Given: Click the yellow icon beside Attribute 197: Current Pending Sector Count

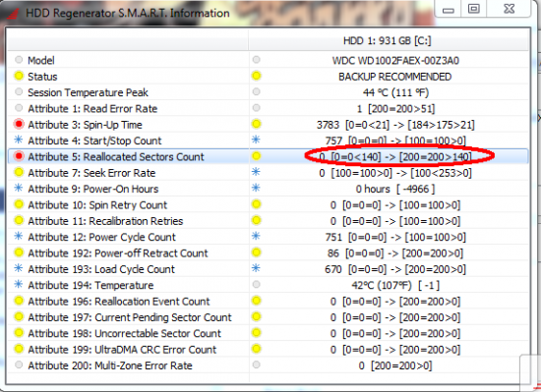Looking at the screenshot, I should point(19,316).
